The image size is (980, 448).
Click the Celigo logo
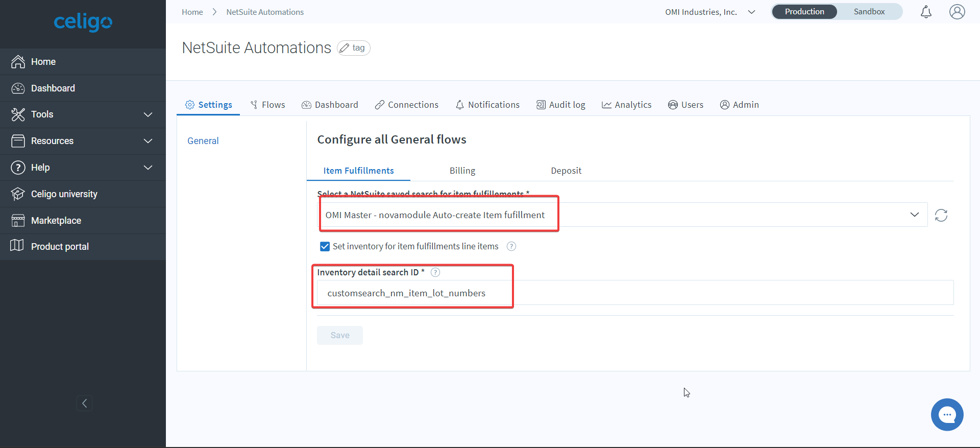point(83,22)
